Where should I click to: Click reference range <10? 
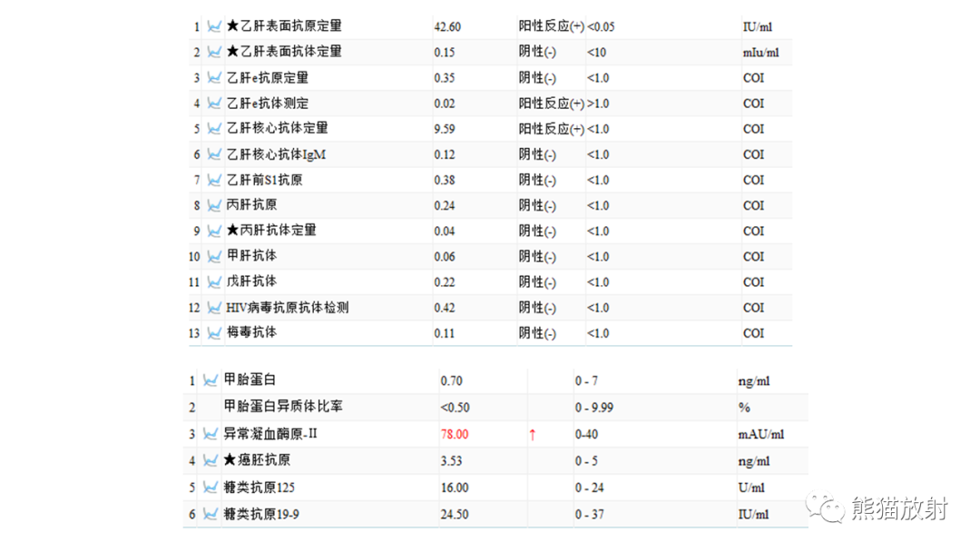point(596,53)
